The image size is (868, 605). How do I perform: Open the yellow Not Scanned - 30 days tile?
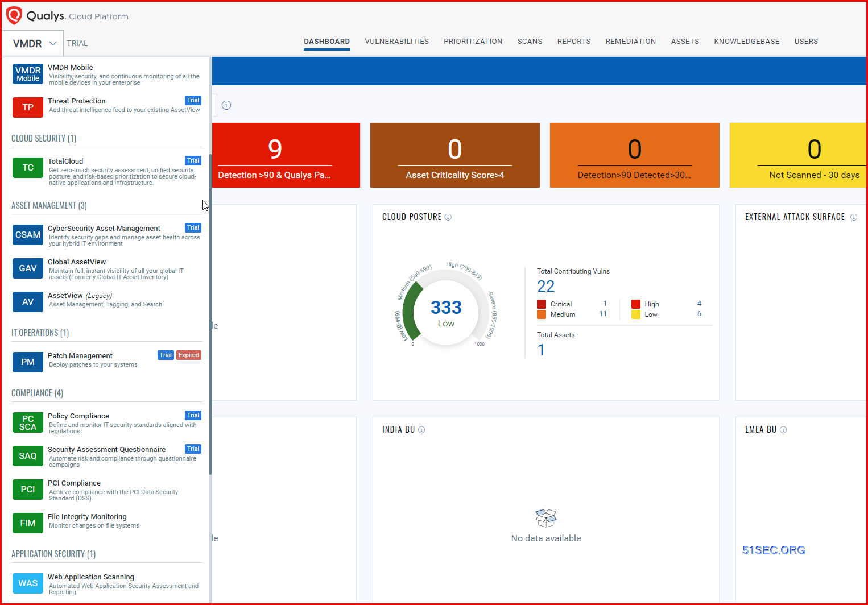point(798,155)
